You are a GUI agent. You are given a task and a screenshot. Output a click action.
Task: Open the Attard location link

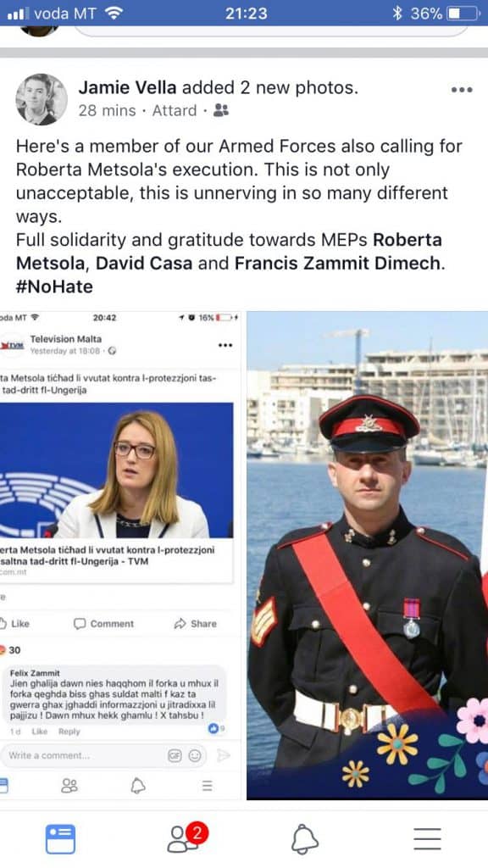click(x=175, y=111)
